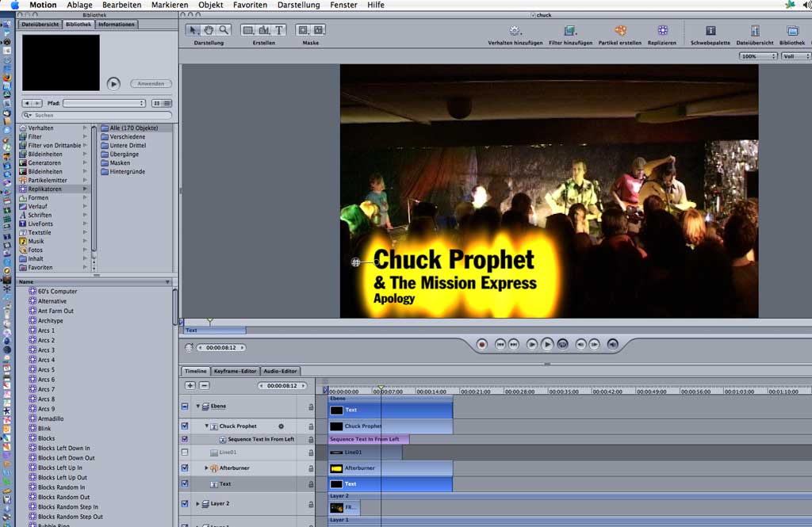Toggle Sequence Text In From Left checkbox
Viewport: 812px width, 527px height.
(x=185, y=439)
